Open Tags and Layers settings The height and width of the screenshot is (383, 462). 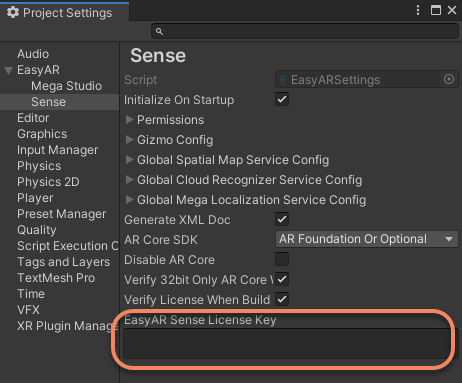(63, 262)
